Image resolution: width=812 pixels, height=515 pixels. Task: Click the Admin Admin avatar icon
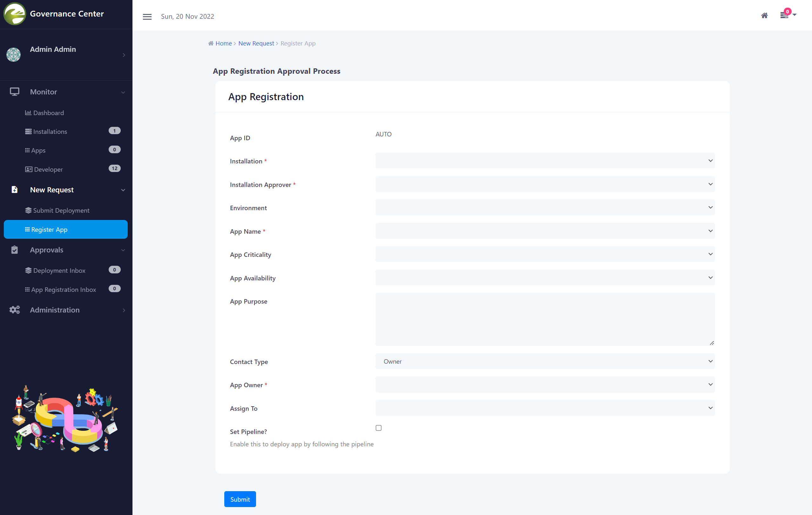pos(13,55)
